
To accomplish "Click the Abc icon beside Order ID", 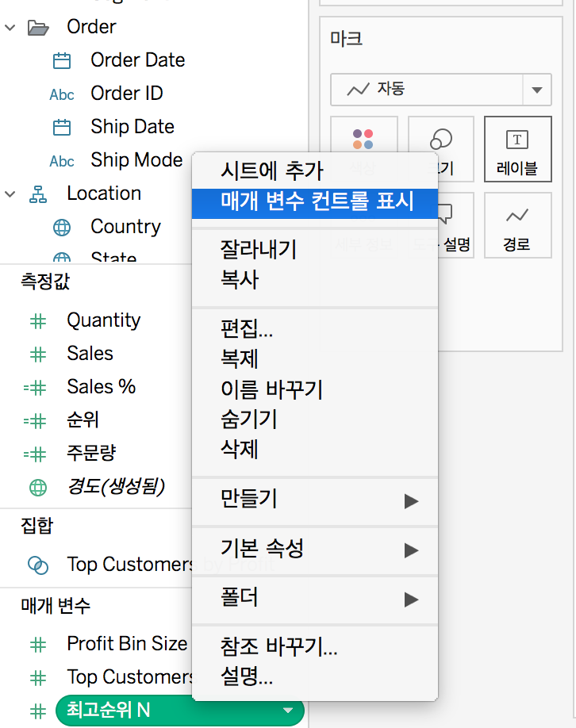I will 62,94.
